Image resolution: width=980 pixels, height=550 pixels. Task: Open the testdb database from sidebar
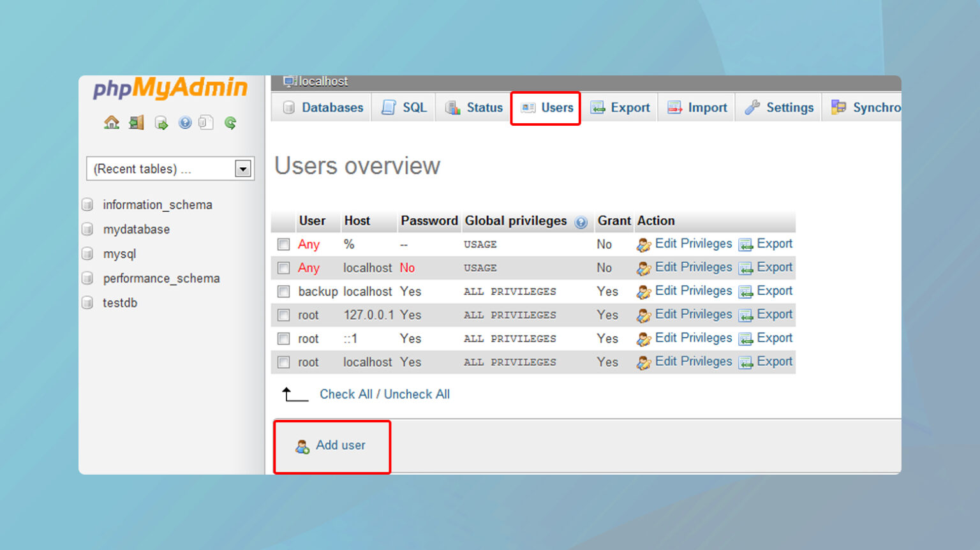[x=120, y=303]
